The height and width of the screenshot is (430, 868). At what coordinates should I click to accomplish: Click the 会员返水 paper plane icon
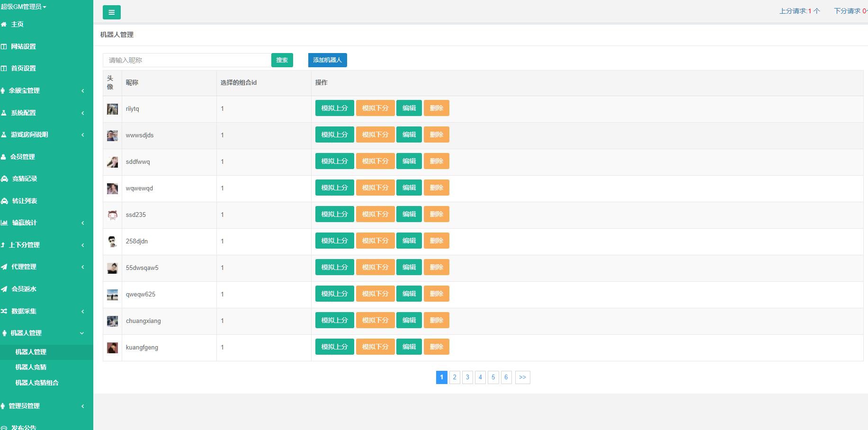point(4,289)
